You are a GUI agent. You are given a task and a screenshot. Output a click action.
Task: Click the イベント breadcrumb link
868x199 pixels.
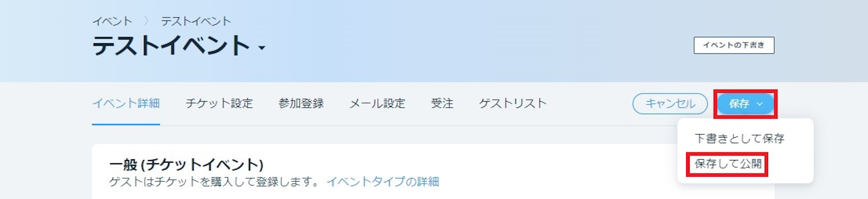click(x=112, y=21)
